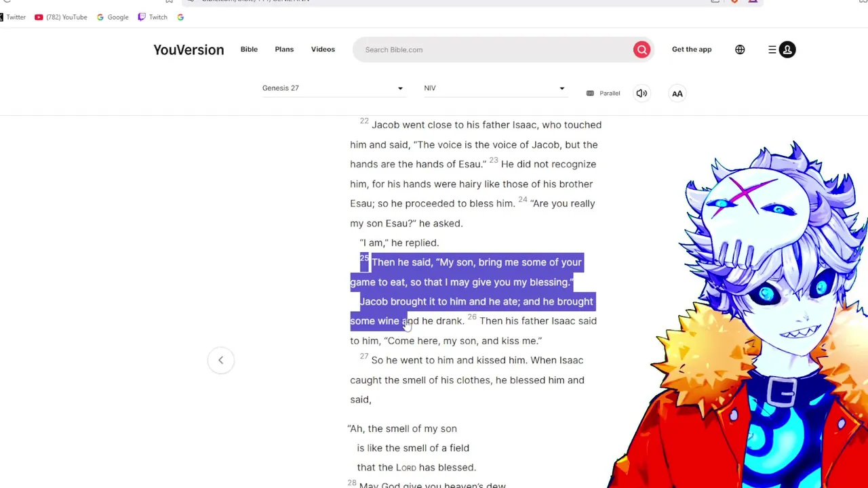
Task: Click the red search magnifier button
Action: pyautogui.click(x=642, y=49)
